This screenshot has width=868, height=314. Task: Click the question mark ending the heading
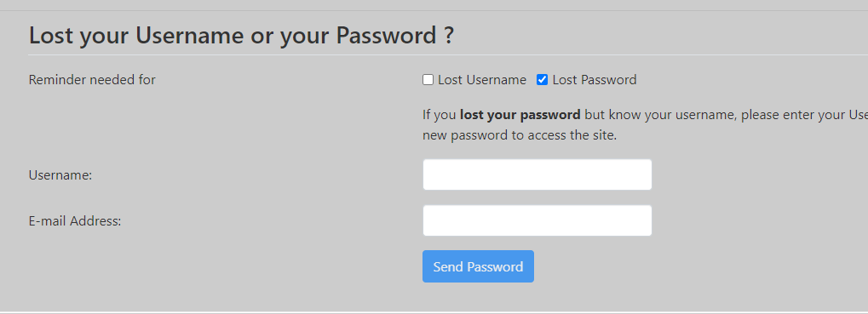coord(449,36)
